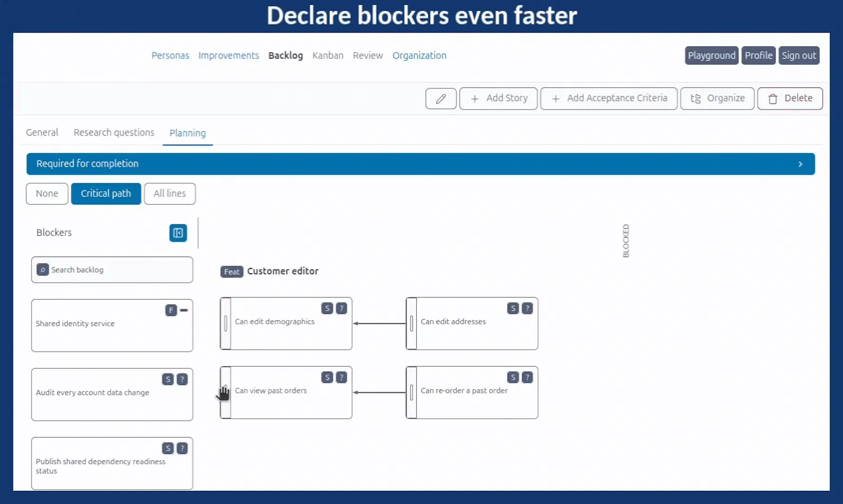Click question badge on Can edit demographics
843x504 pixels.
341,308
